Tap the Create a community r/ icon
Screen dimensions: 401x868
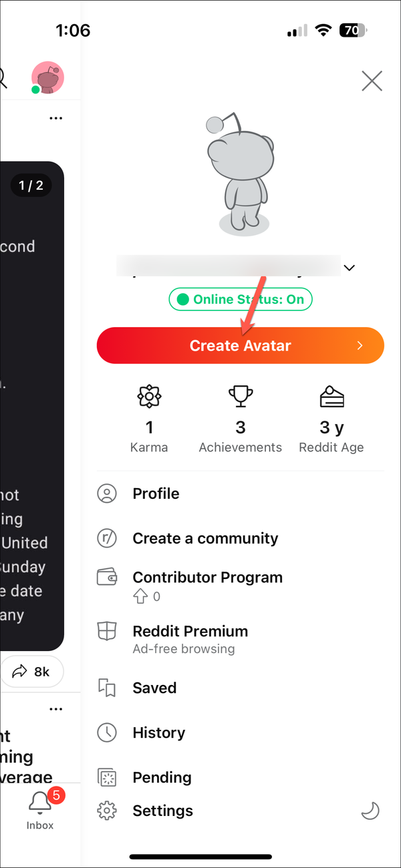tap(107, 538)
